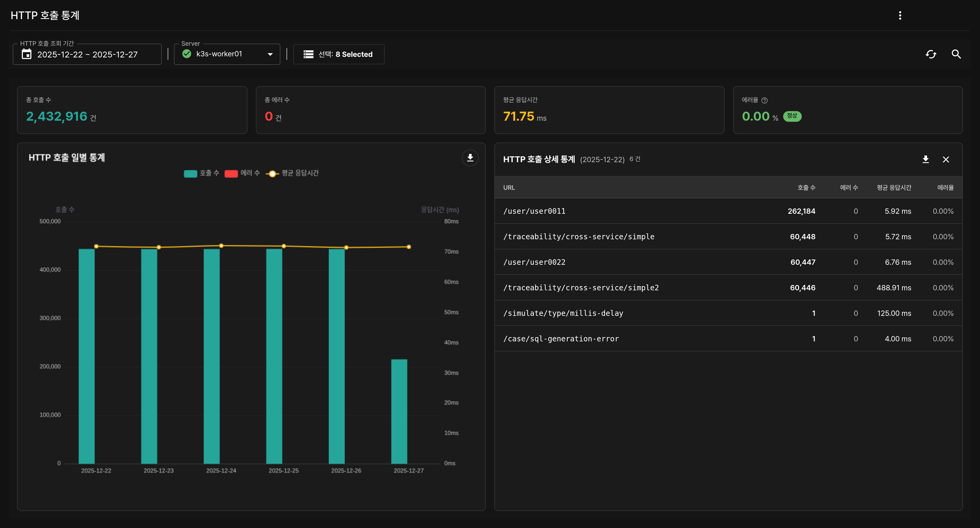Download the detailed call statistics table

[925, 159]
